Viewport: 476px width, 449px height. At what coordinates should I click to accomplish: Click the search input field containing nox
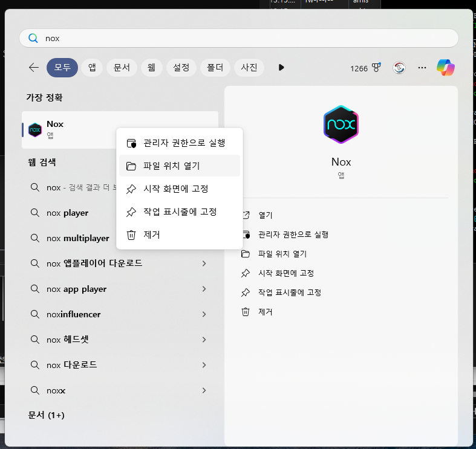pyautogui.click(x=239, y=38)
